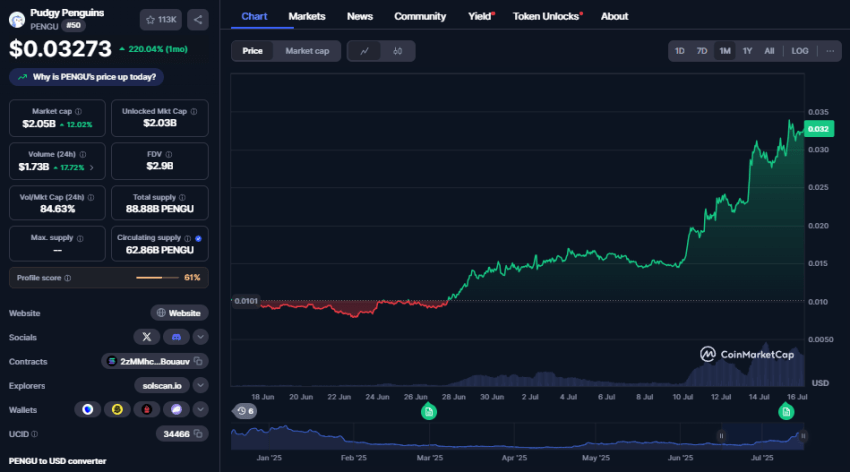Image resolution: width=850 pixels, height=472 pixels.
Task: Click the Profile score 61% bar
Action: 157,278
